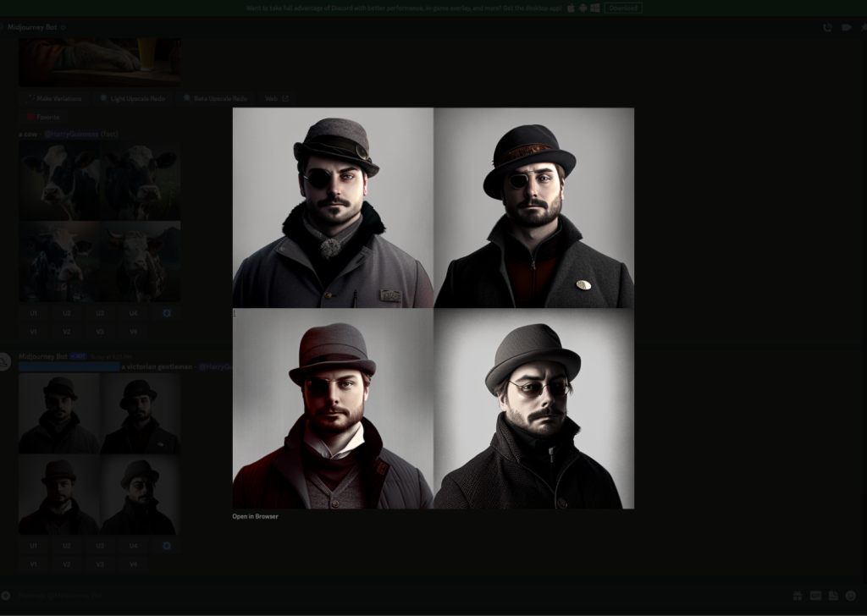The image size is (867, 616).
Task: Click V3 under victorian gentleman images
Action: (100, 564)
